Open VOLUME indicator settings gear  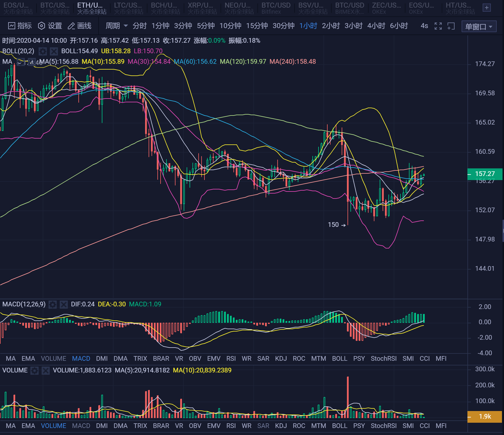pyautogui.click(x=35, y=370)
